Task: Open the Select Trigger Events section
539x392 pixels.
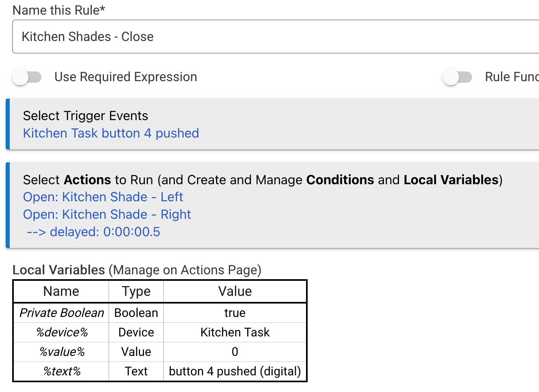Action: 86,116
